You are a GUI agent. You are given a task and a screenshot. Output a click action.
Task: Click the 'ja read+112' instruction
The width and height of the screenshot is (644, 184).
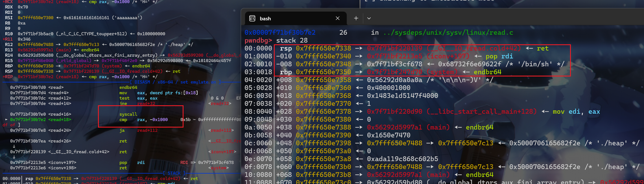pos(138,130)
